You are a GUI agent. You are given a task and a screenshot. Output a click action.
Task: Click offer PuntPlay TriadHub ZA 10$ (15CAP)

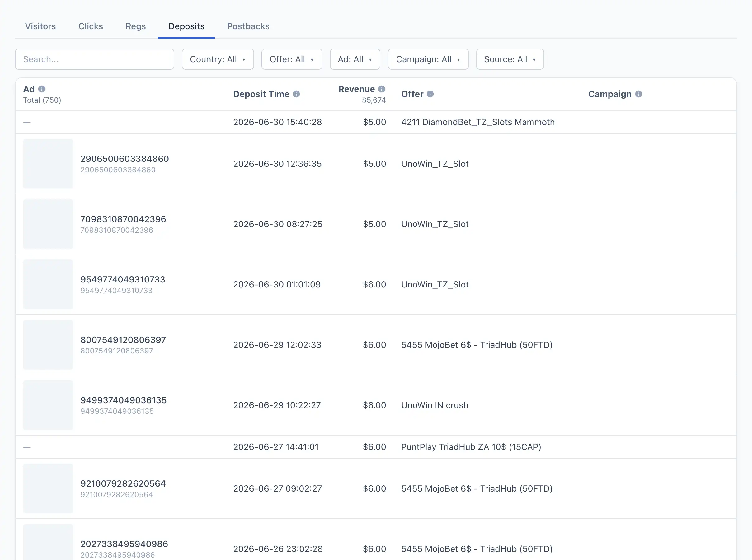[471, 447]
